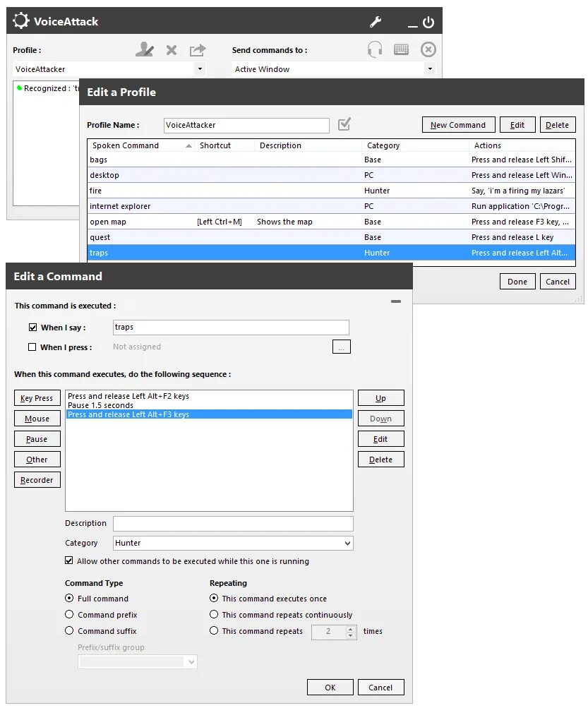Delete the current profile via the X icon
Screen dimensions: 588x708
[171, 49]
